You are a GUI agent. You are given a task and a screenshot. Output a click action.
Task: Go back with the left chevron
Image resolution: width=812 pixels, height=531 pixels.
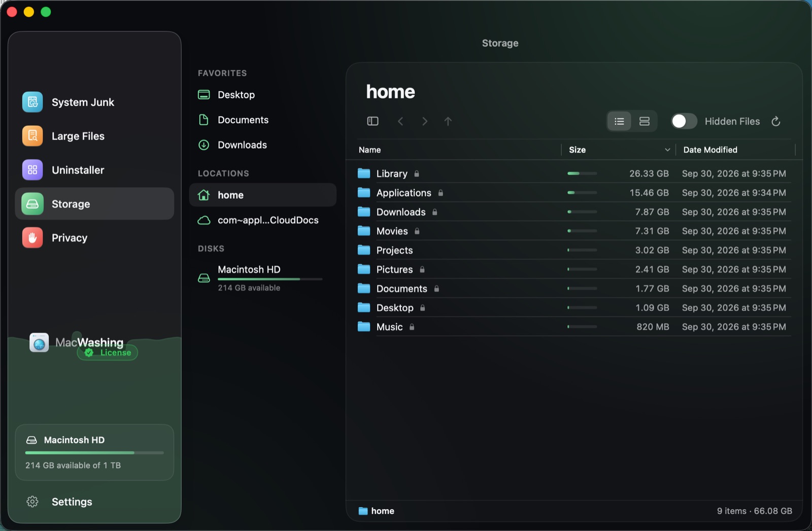[400, 121]
